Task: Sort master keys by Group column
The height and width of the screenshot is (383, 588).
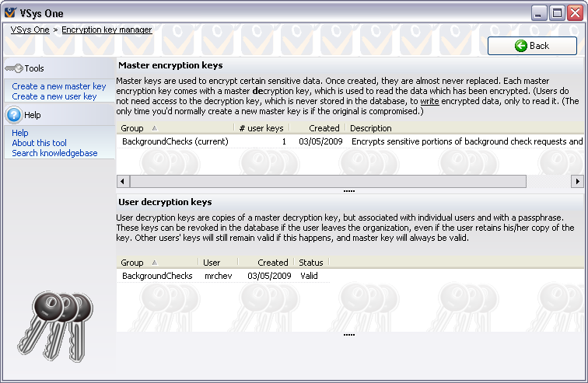Action: point(176,128)
